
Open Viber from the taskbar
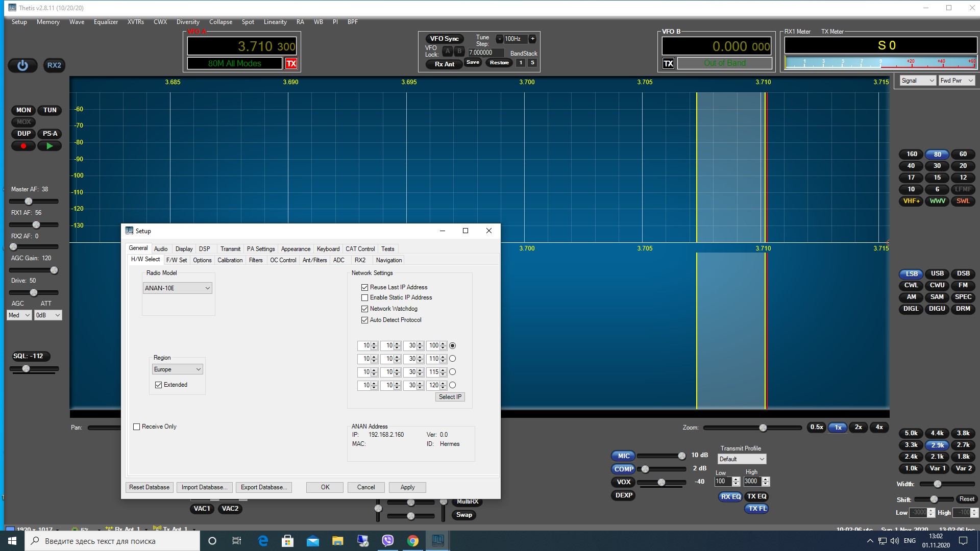pyautogui.click(x=388, y=541)
